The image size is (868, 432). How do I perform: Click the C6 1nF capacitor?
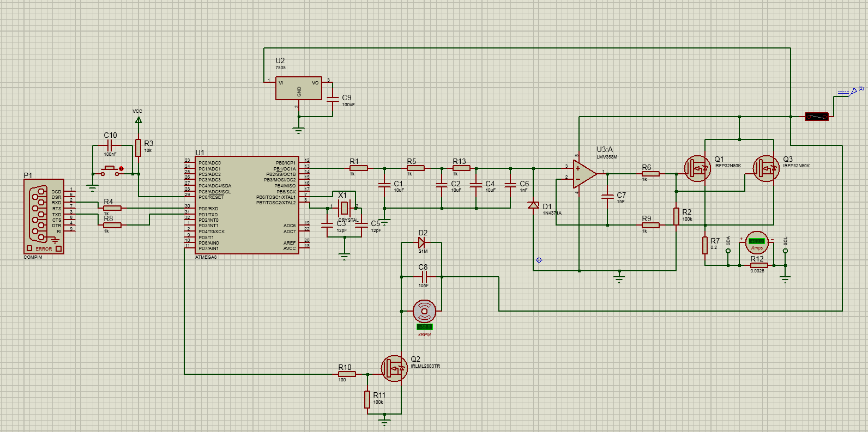click(510, 185)
